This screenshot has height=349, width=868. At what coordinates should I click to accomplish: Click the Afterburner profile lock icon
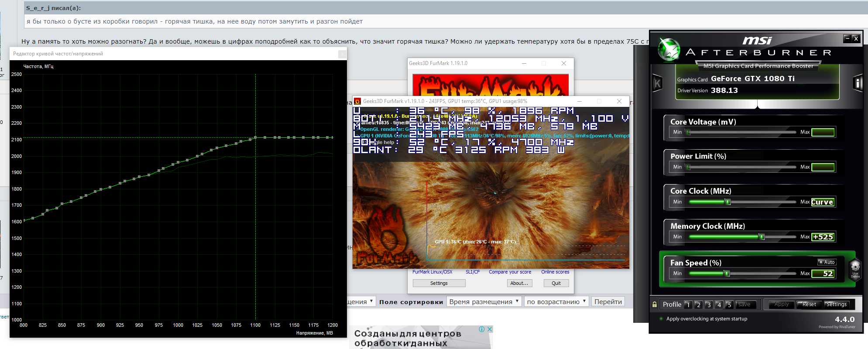click(655, 305)
